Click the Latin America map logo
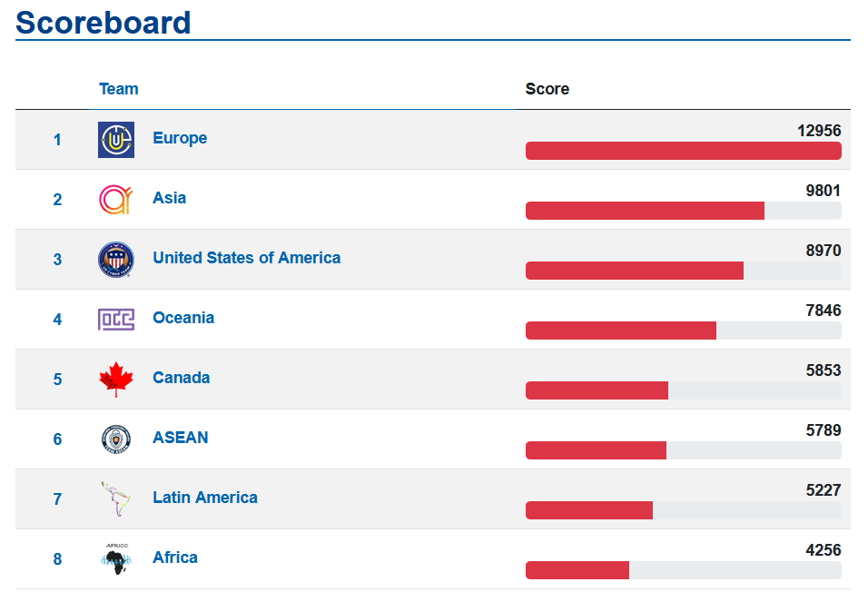Viewport: 868px width, 602px height. click(116, 499)
